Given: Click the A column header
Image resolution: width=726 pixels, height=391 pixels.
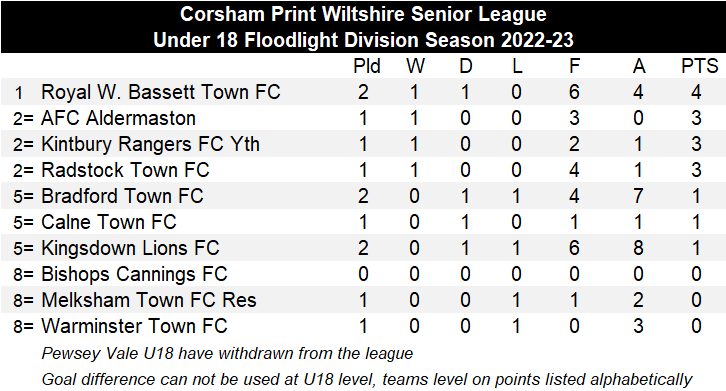Looking at the screenshot, I should (x=639, y=66).
